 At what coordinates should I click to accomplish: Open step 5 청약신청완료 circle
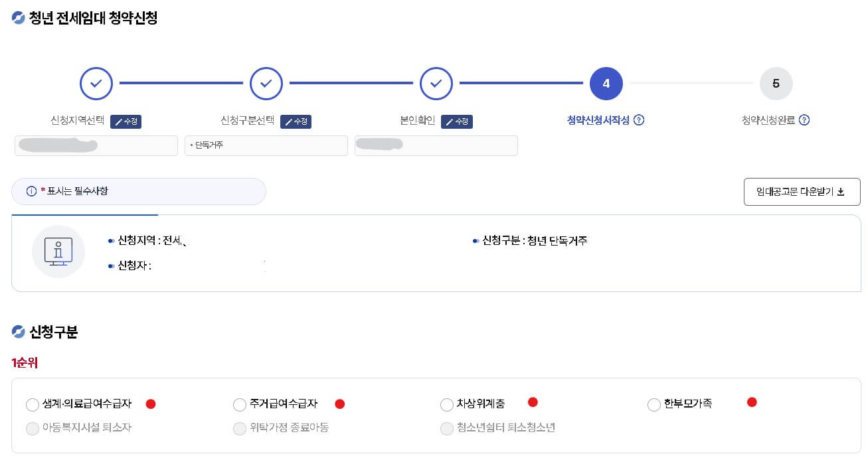[x=776, y=83]
